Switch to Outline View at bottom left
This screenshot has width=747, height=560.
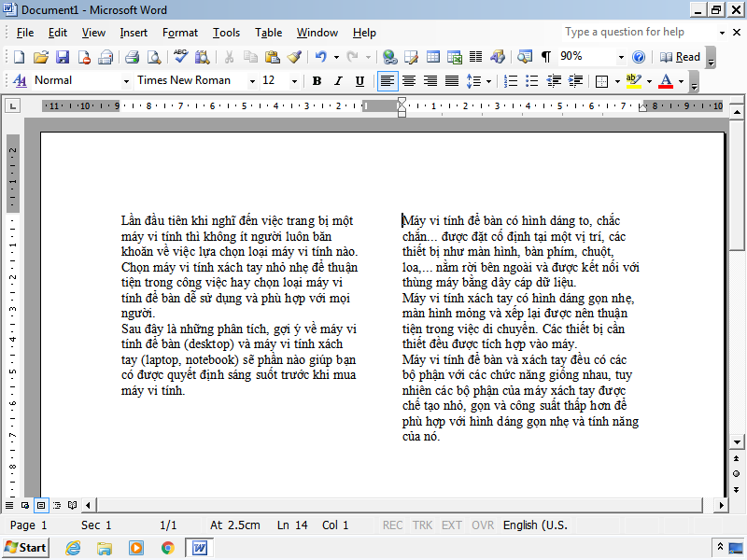[x=57, y=505]
